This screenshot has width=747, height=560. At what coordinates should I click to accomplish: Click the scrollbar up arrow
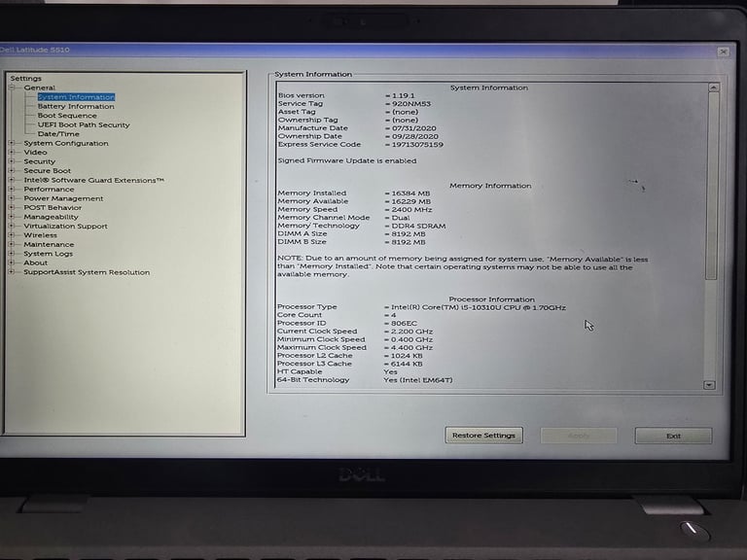(713, 87)
